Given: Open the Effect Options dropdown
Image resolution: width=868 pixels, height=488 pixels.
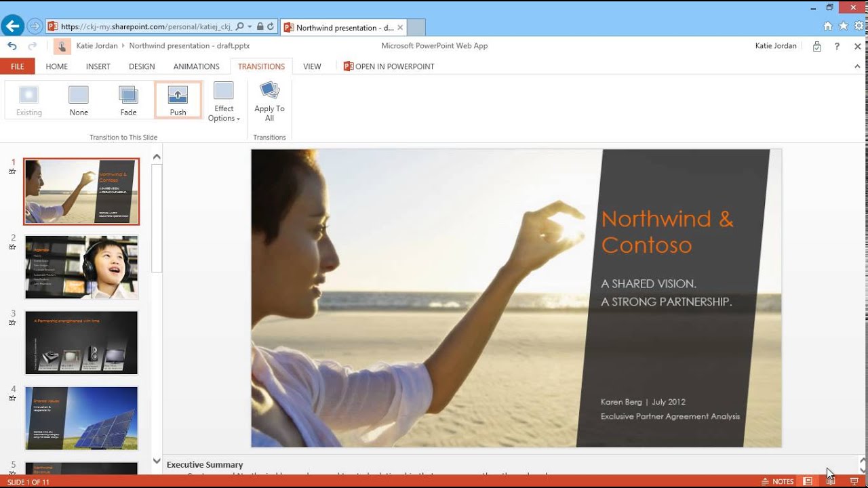Looking at the screenshot, I should 224,102.
